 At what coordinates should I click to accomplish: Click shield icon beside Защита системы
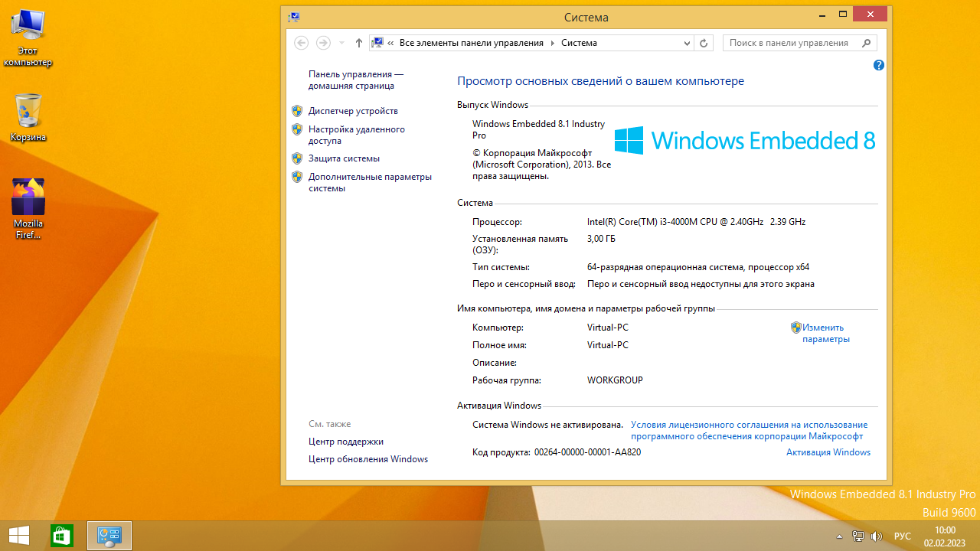[298, 158]
